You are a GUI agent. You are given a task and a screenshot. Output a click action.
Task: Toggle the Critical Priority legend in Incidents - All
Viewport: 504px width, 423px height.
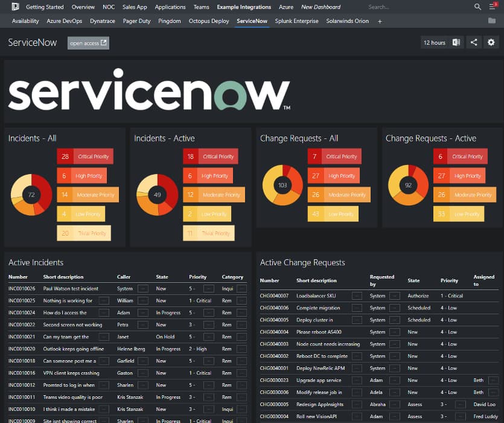(85, 156)
